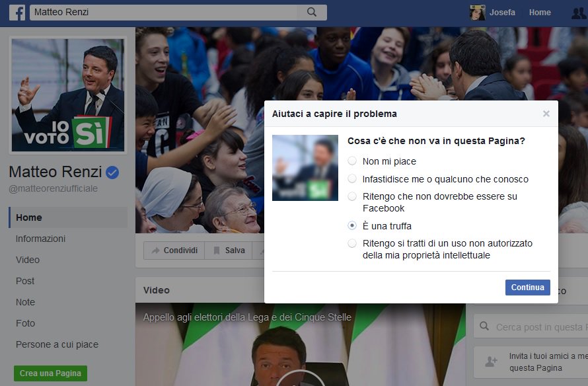Click the Video section heading

pyautogui.click(x=157, y=290)
